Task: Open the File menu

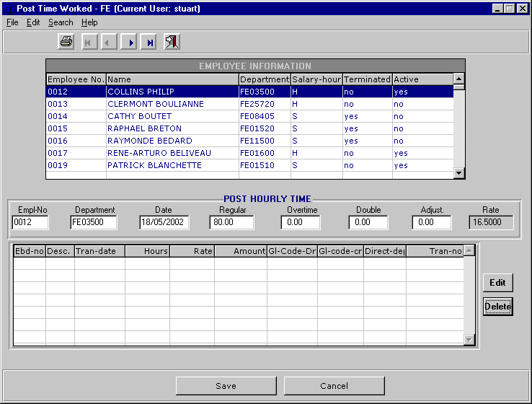Action: 12,22
